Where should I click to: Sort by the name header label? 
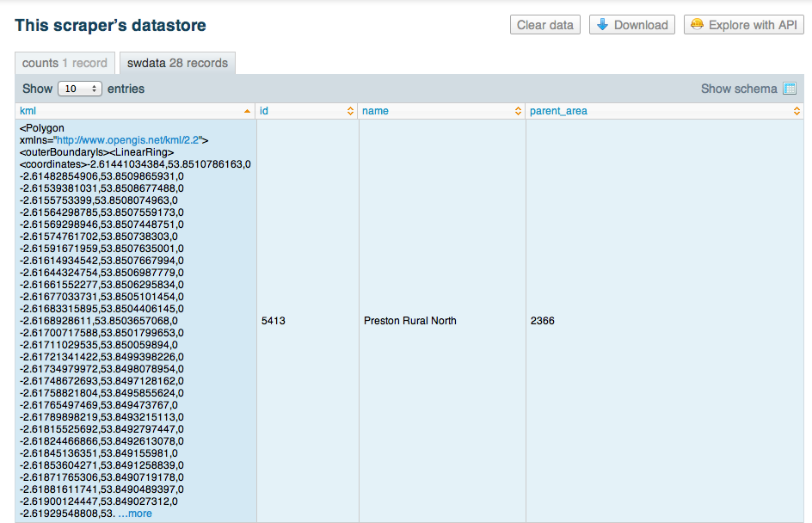click(375, 111)
